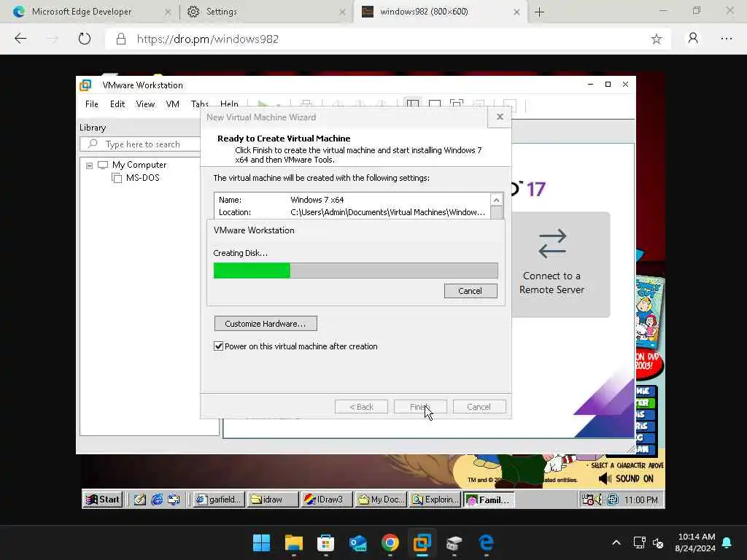Viewport: 747px width, 560px height.
Task: Click the Win98 tray display icon near clock
Action: tap(613, 499)
